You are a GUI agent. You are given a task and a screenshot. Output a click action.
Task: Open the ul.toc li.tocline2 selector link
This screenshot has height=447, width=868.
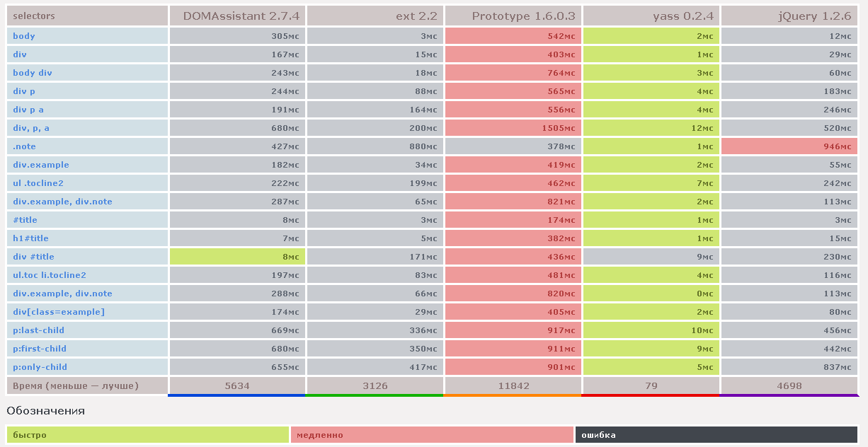click(50, 275)
